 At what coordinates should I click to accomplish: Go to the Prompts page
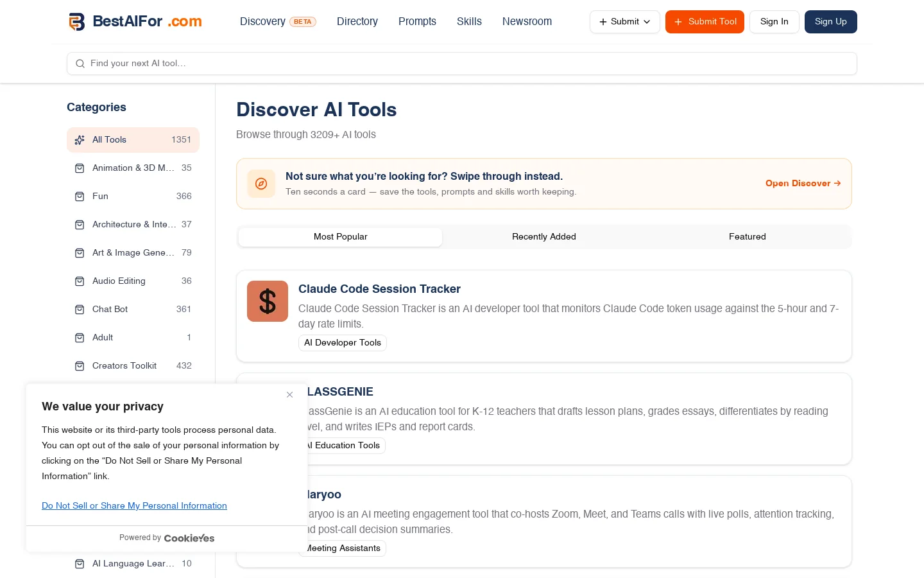[417, 21]
